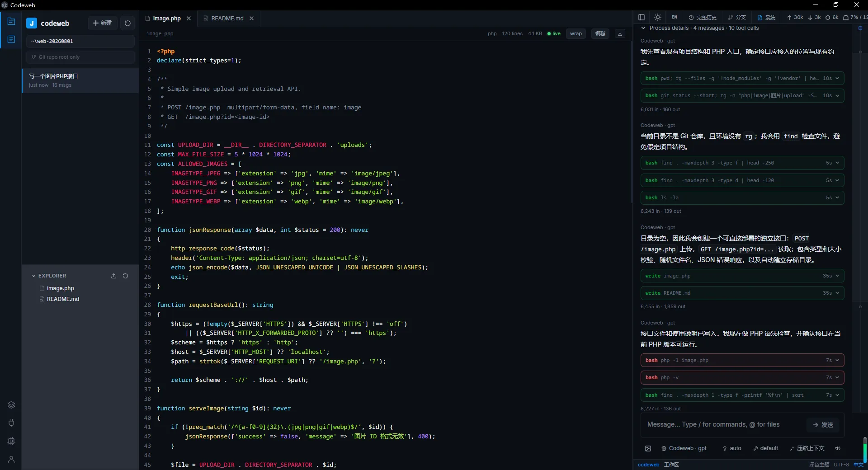This screenshot has width=868, height=470.
Task: Click the speaker sound icon near the input
Action: coord(838,448)
